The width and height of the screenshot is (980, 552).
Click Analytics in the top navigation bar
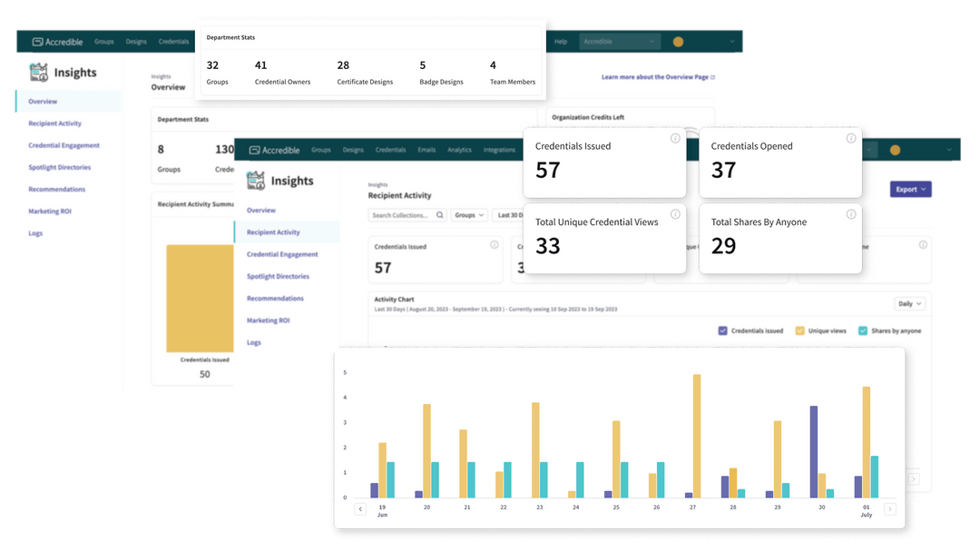tap(459, 150)
